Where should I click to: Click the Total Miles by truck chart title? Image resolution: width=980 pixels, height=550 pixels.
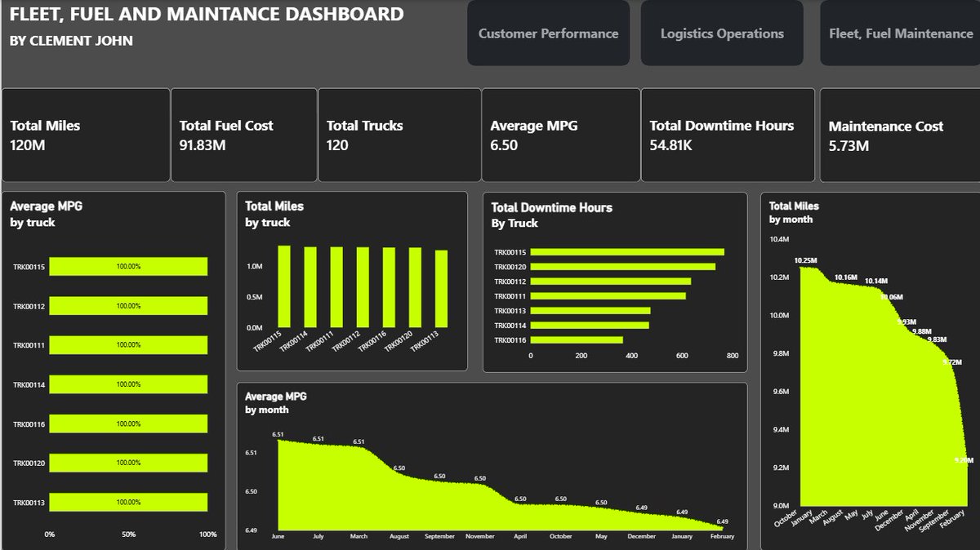[274, 214]
